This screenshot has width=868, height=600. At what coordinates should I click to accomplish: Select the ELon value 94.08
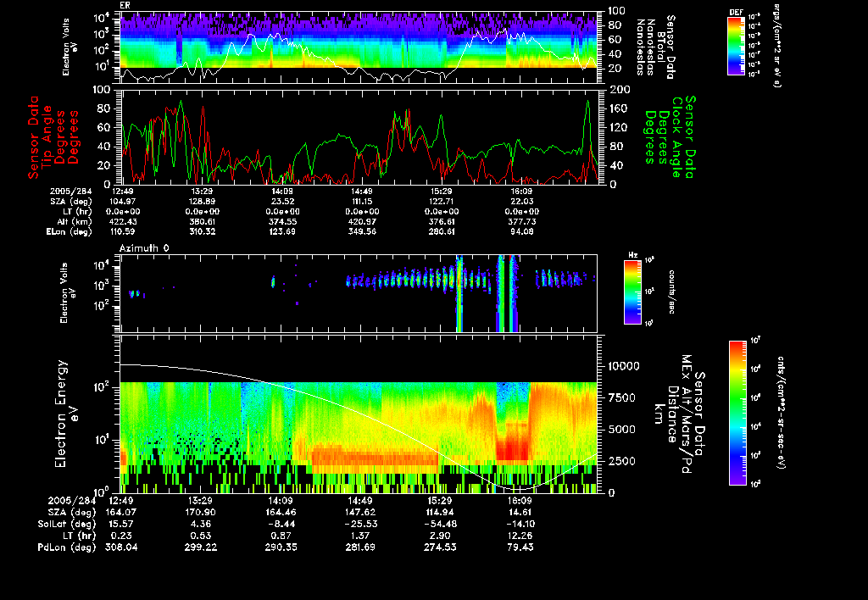pos(522,231)
